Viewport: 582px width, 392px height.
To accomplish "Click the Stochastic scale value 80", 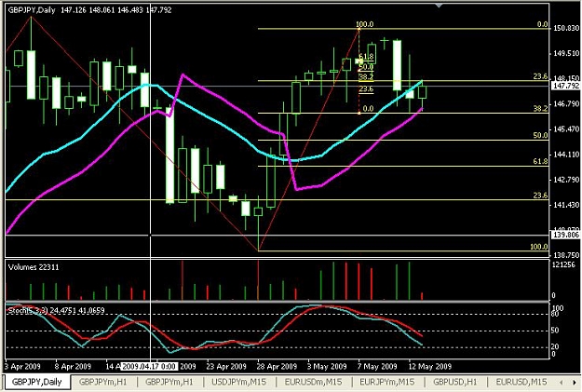I will (x=555, y=314).
